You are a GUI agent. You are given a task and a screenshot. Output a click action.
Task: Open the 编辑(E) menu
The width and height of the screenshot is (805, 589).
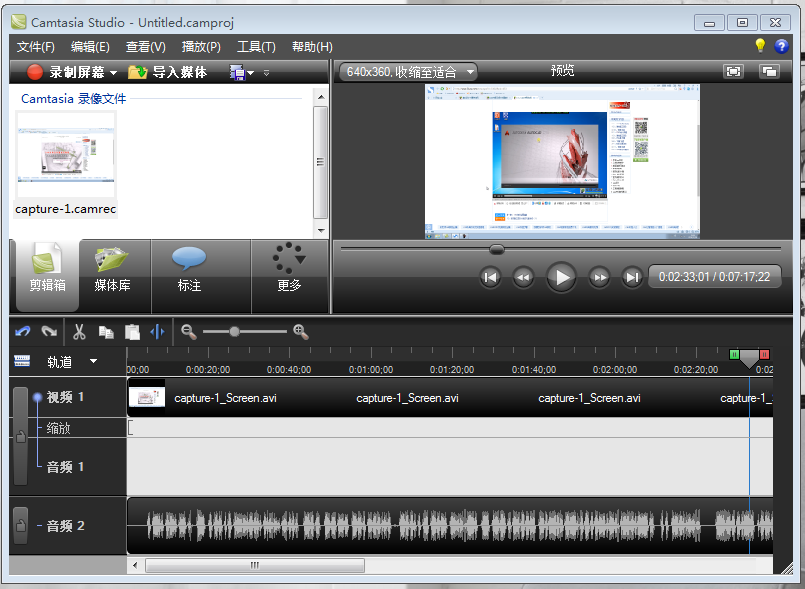click(90, 47)
